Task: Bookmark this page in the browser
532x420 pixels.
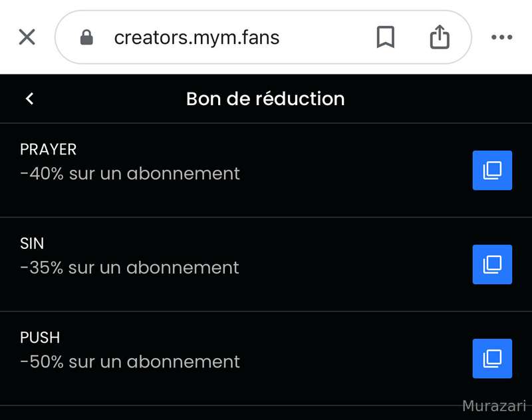Action: 385,37
